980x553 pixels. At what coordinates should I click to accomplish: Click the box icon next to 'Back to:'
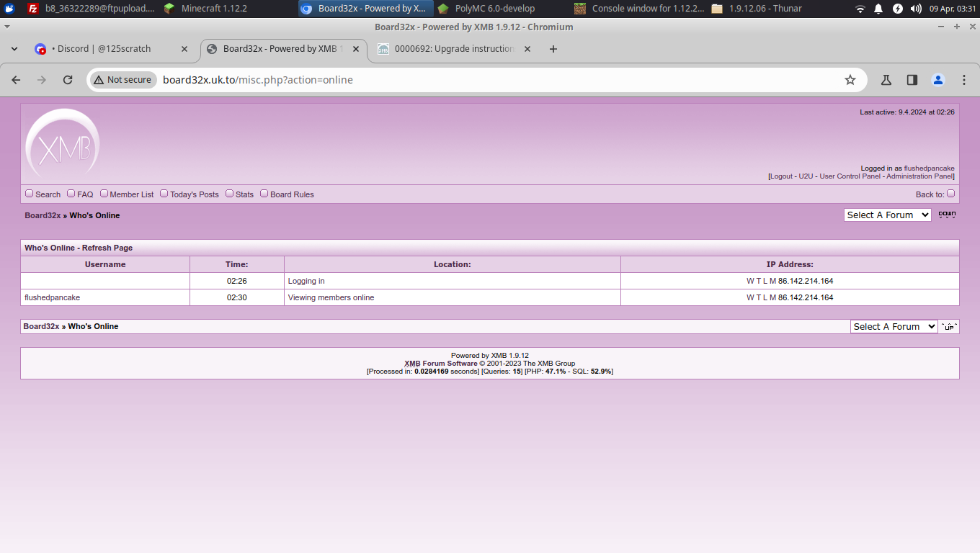click(x=950, y=194)
